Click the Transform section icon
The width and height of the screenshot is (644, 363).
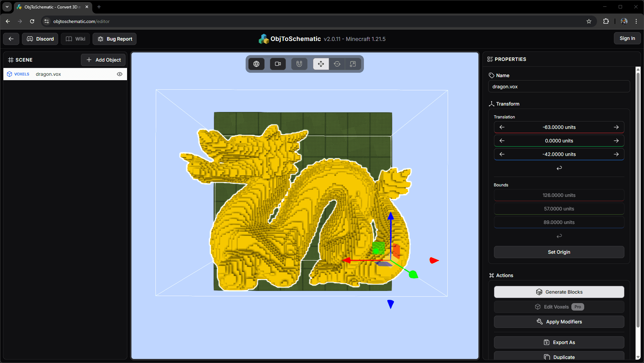click(492, 104)
